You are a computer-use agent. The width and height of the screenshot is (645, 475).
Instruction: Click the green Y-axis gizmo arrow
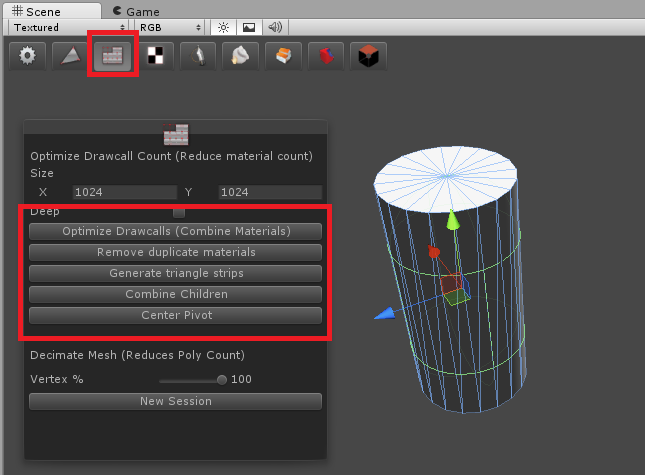click(x=452, y=220)
